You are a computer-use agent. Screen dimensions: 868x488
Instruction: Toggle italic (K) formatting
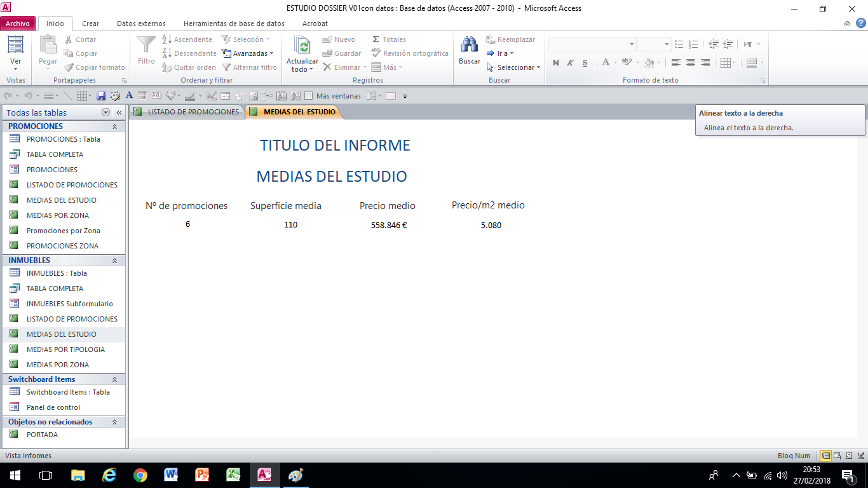(x=570, y=62)
